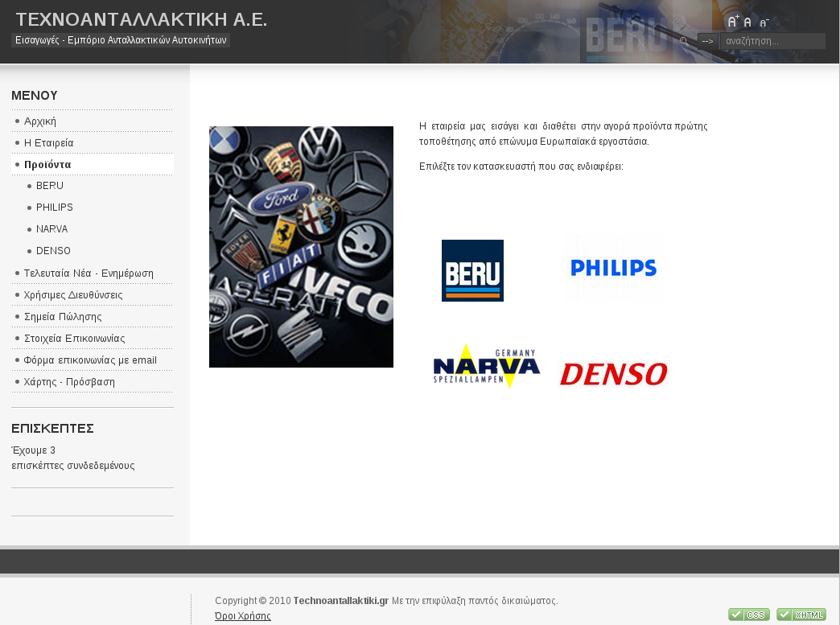Open Φόρμα επικοινωνίας με email item
This screenshot has width=840, height=625.
[93, 360]
